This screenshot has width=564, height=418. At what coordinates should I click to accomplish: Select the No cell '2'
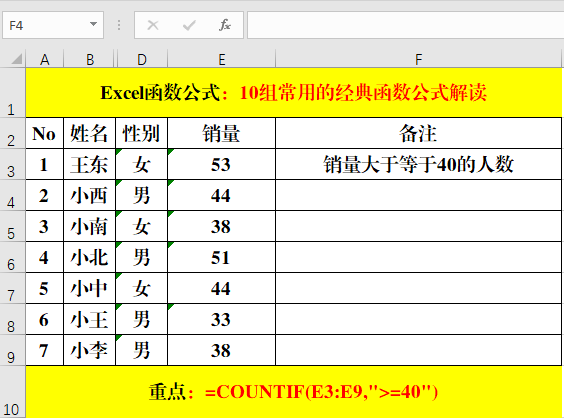[x=45, y=195]
